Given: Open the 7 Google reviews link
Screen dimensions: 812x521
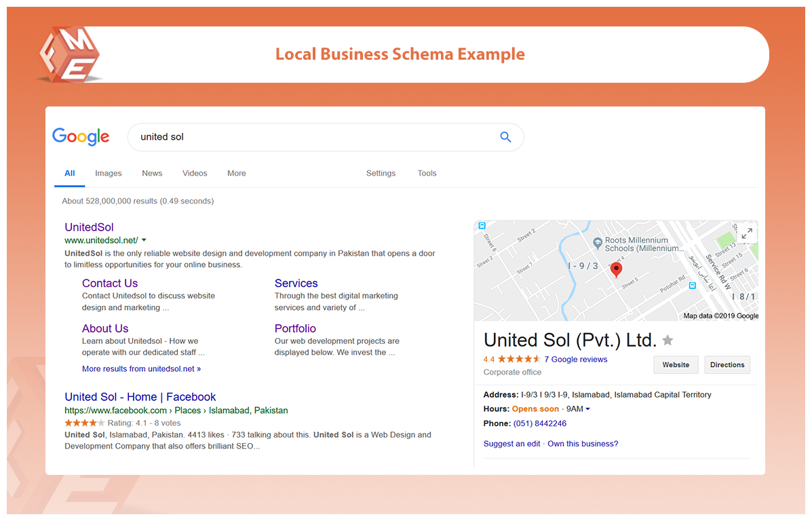Looking at the screenshot, I should coord(576,360).
